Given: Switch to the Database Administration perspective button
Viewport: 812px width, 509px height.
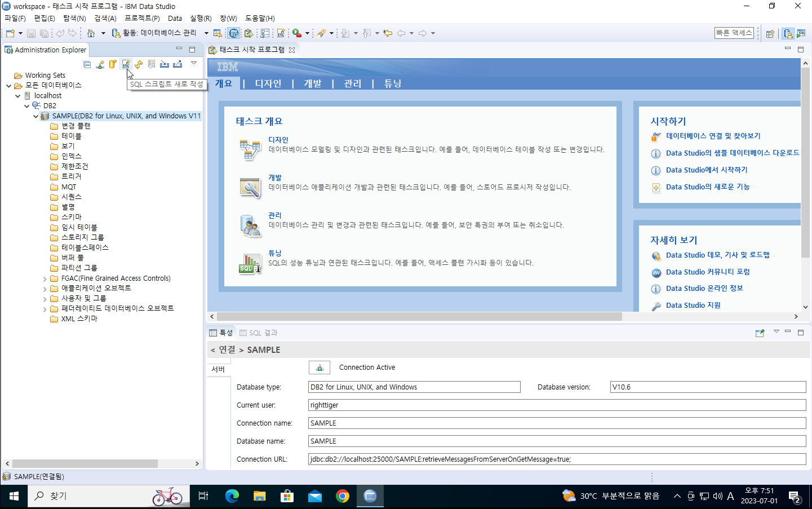Looking at the screenshot, I should (x=788, y=33).
